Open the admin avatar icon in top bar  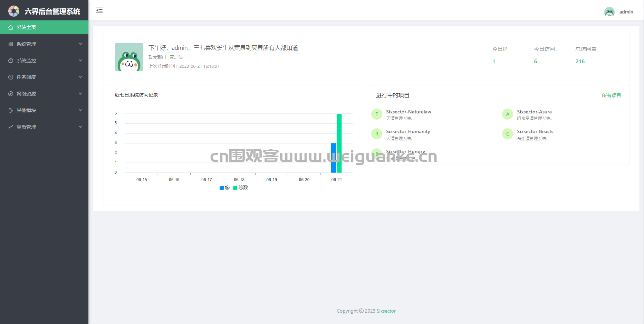[609, 12]
